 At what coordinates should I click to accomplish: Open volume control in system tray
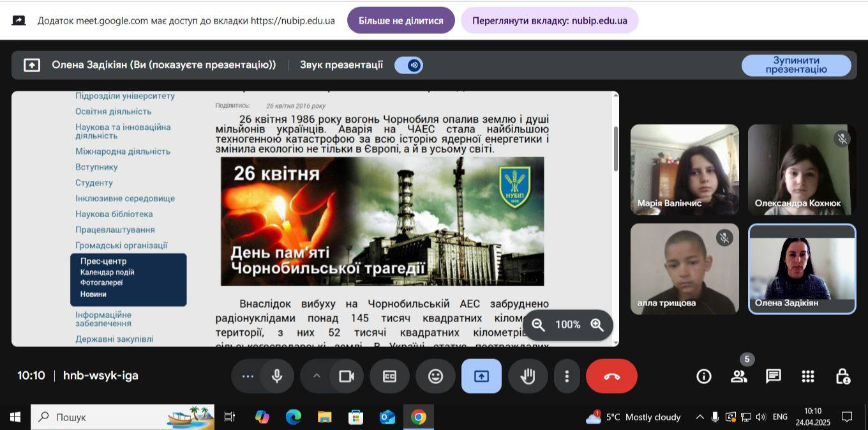[761, 417]
